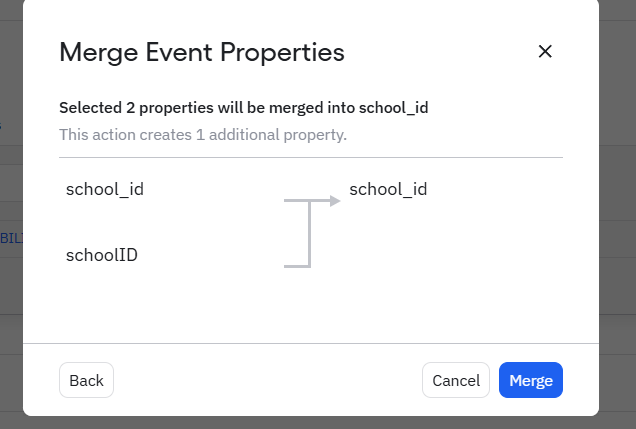
Task: Select the schoolID source property
Action: tap(102, 255)
